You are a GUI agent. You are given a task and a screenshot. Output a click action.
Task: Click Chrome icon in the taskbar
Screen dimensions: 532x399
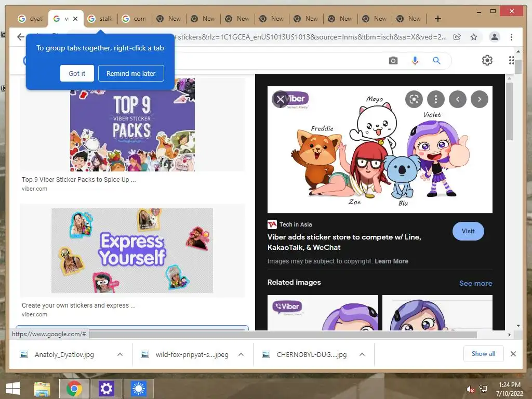coord(74,389)
